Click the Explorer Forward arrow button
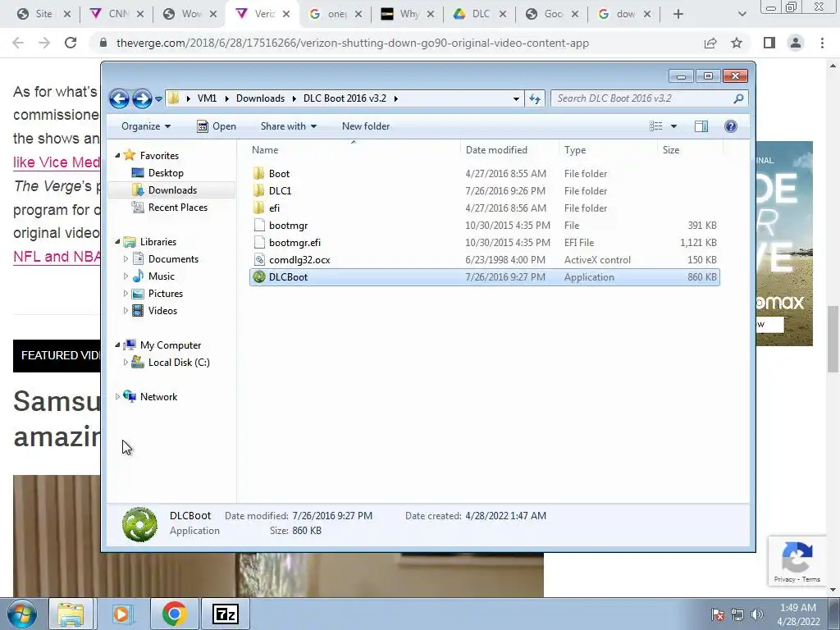This screenshot has height=630, width=840. pos(142,98)
